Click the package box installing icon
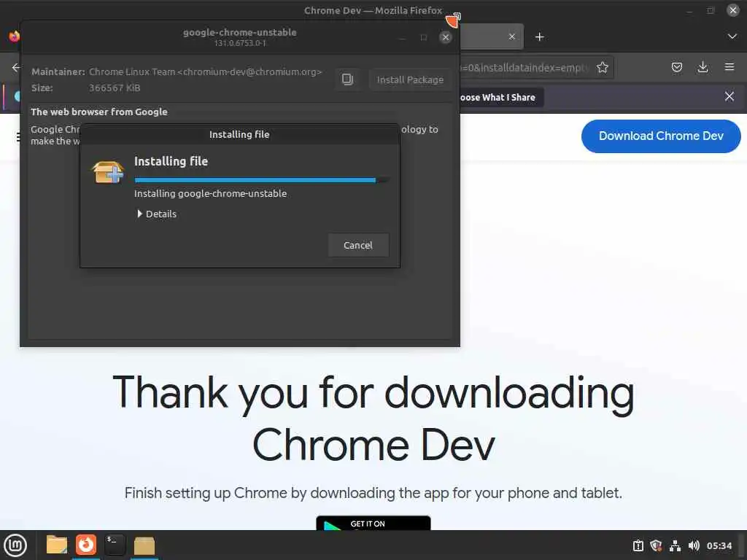The height and width of the screenshot is (560, 747). point(108,172)
